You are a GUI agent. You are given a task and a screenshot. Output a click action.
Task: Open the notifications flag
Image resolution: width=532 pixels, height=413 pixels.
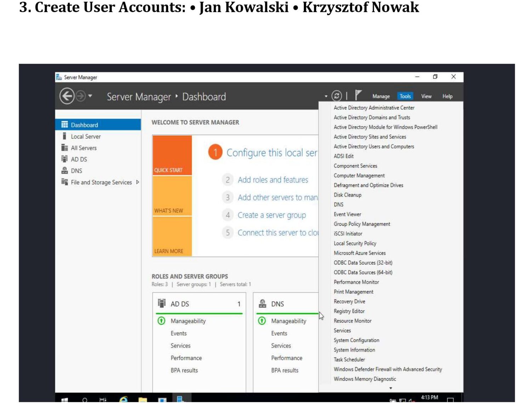[358, 95]
